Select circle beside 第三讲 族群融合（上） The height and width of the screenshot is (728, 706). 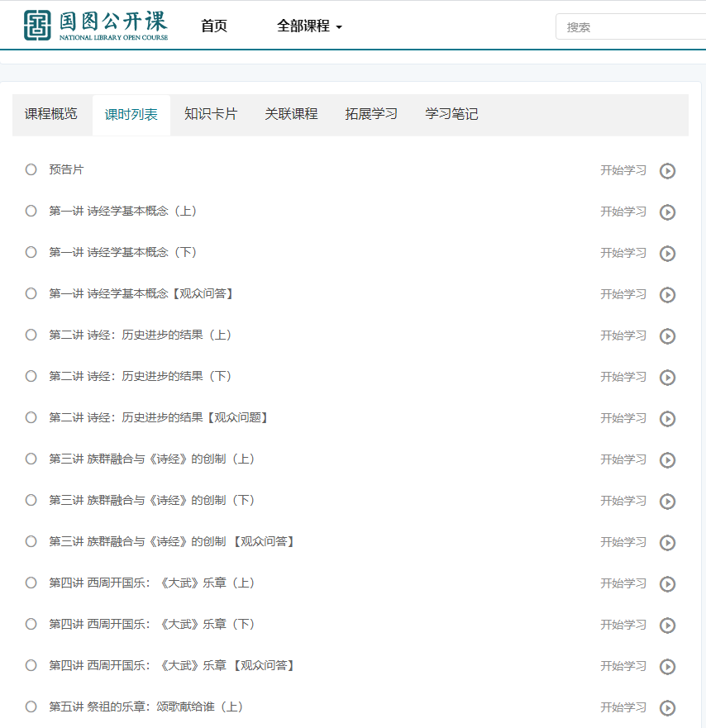(x=31, y=459)
